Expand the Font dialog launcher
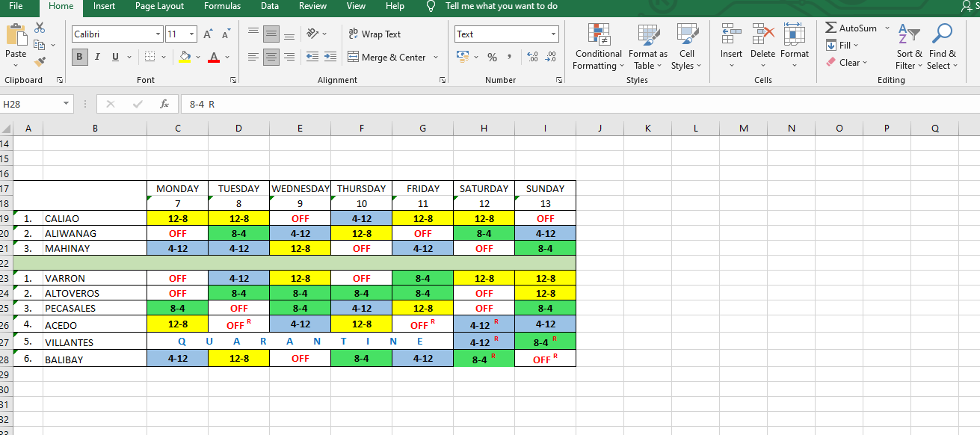The width and height of the screenshot is (980, 435). [x=233, y=80]
